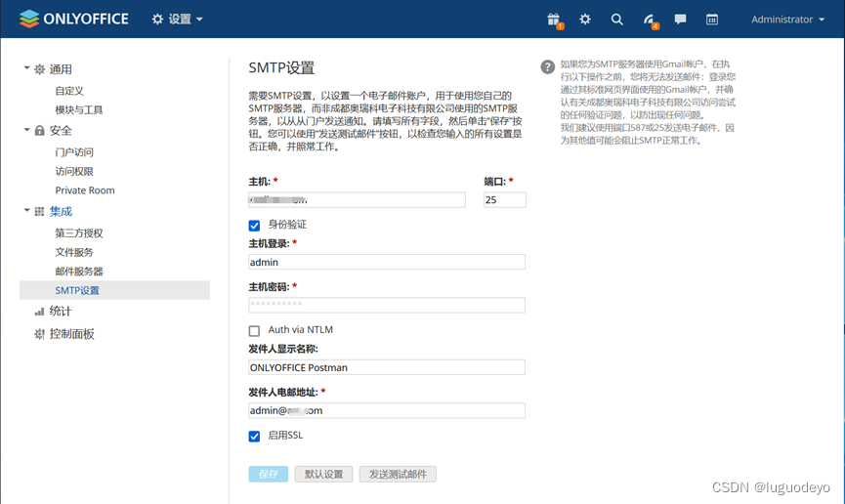This screenshot has width=845, height=504.
Task: Open 文件服务 settings page
Action: coord(74,252)
